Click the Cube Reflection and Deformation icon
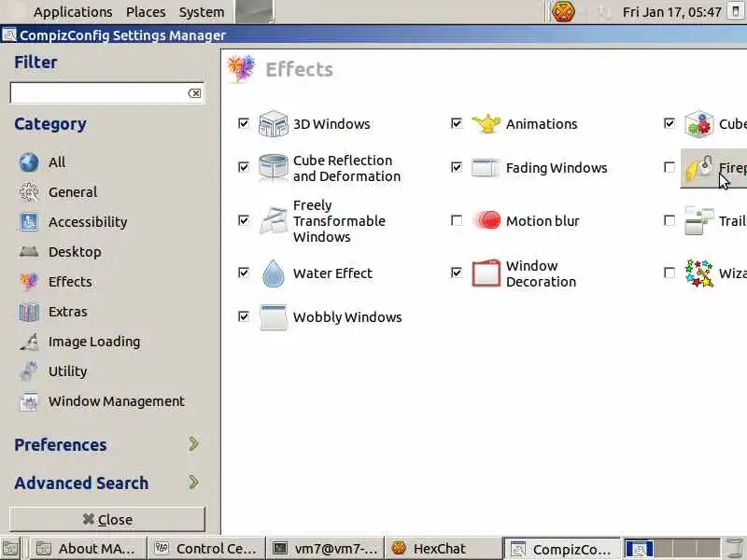Screen dimensions: 747x560 click(x=273, y=168)
